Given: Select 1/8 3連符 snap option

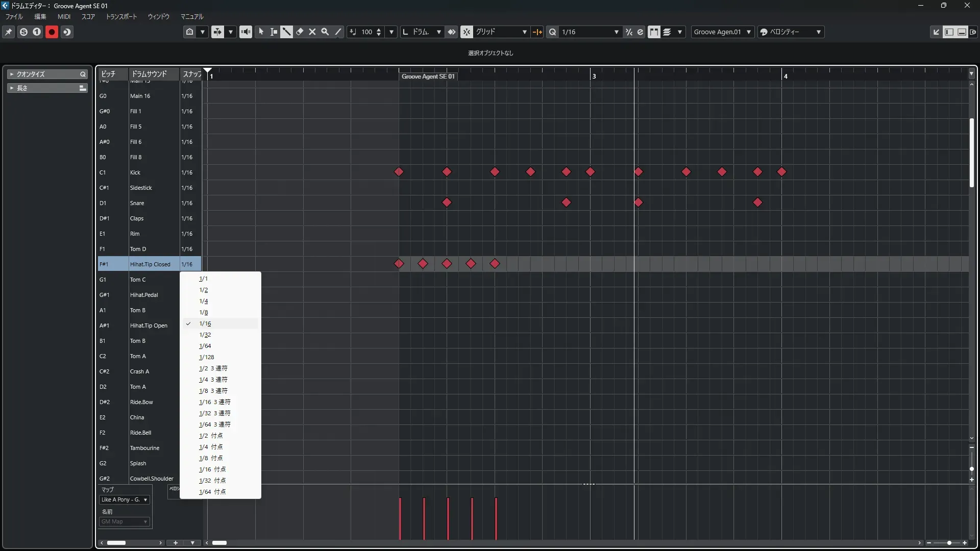Looking at the screenshot, I should click(213, 391).
